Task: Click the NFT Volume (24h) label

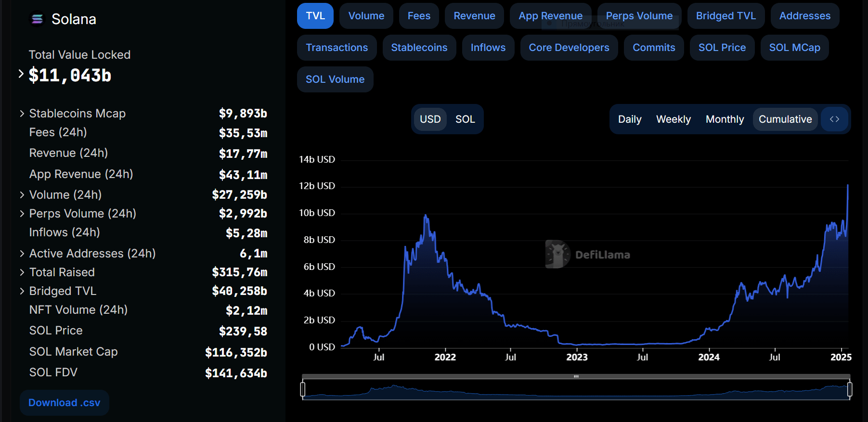Action: (78, 310)
